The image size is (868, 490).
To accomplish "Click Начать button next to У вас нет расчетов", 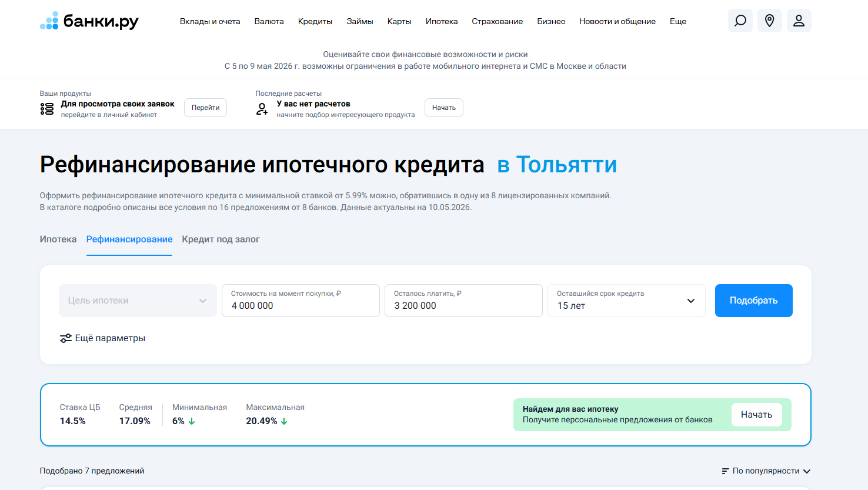I will pos(444,108).
